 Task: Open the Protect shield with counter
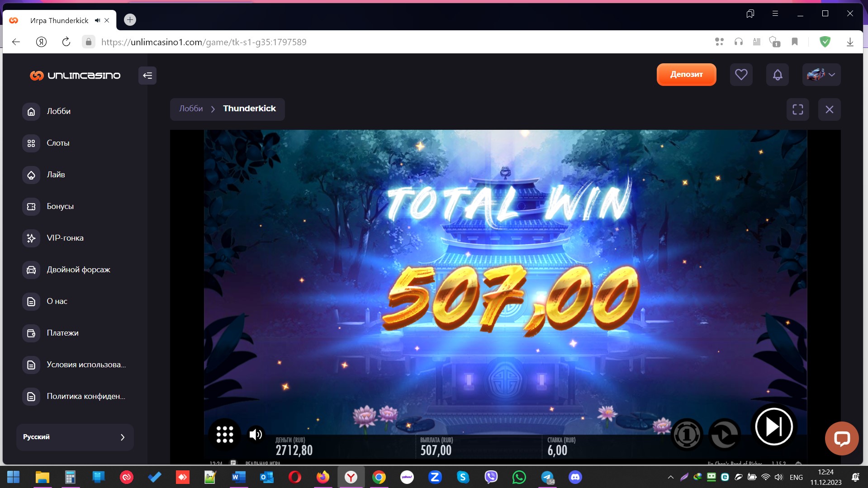point(775,42)
